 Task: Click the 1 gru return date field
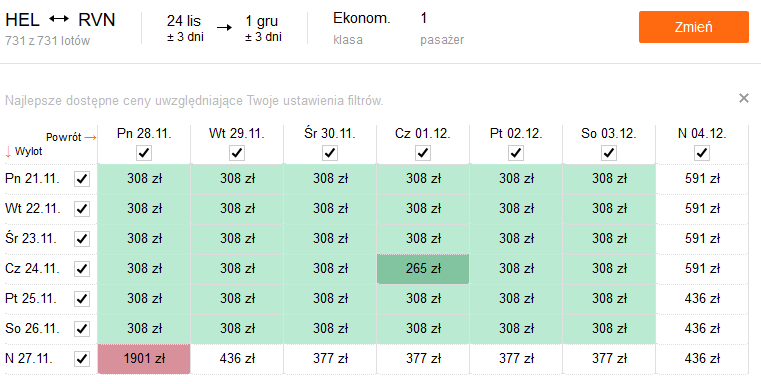263,28
